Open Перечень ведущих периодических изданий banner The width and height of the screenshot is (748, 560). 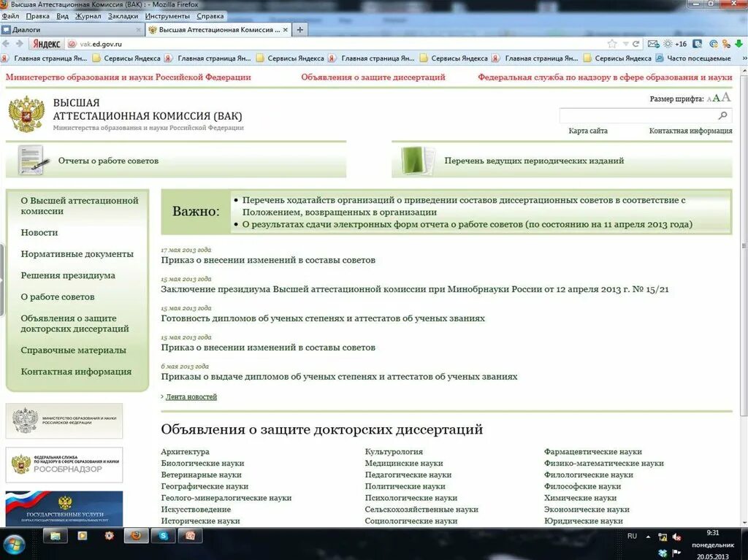pos(562,161)
